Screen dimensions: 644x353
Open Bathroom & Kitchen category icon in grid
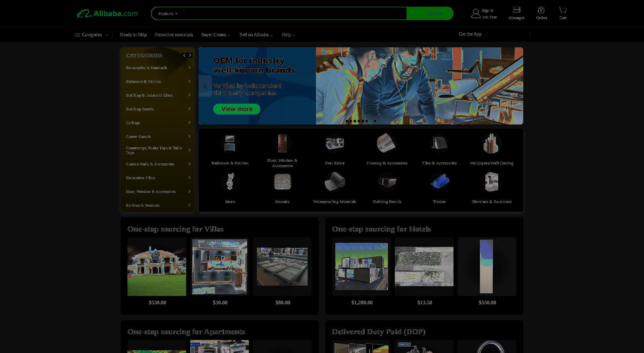click(x=230, y=143)
